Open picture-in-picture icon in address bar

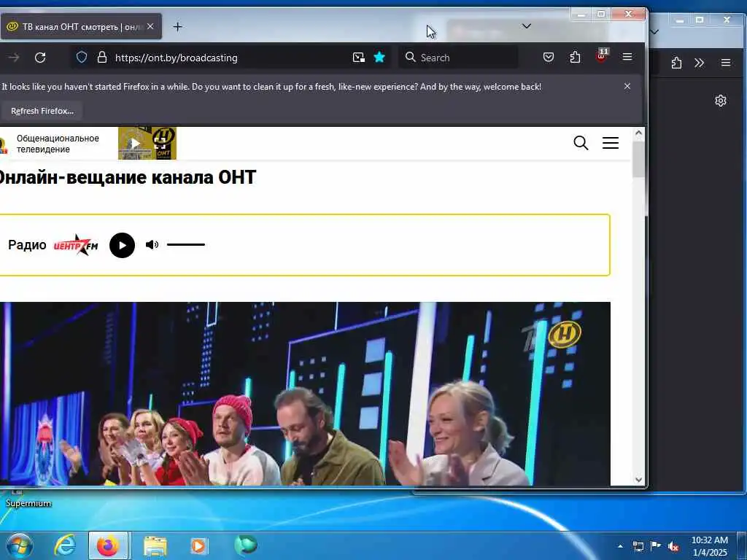point(359,58)
